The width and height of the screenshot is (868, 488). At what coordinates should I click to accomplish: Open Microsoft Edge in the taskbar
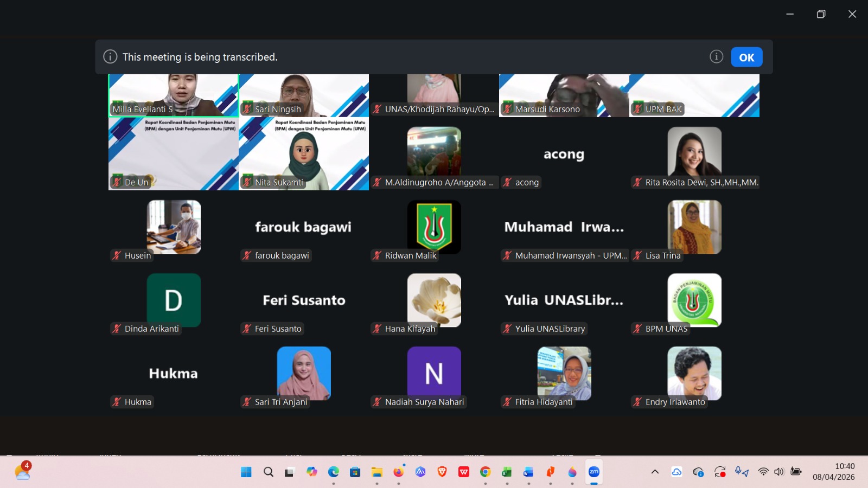pos(334,472)
